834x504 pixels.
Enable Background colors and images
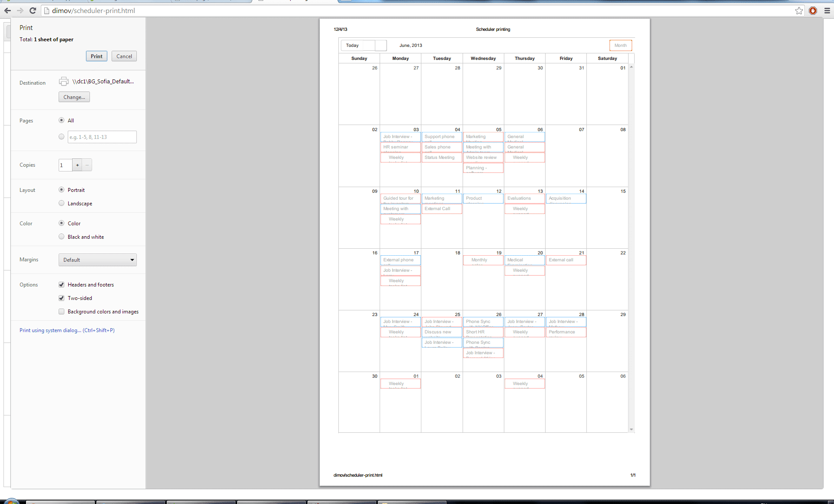point(61,312)
